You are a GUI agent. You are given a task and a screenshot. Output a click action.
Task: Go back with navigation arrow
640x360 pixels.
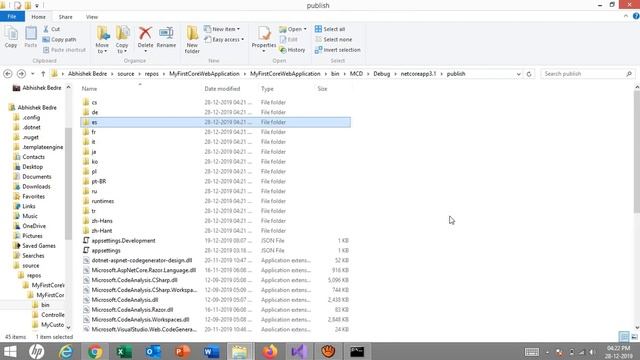[7, 74]
